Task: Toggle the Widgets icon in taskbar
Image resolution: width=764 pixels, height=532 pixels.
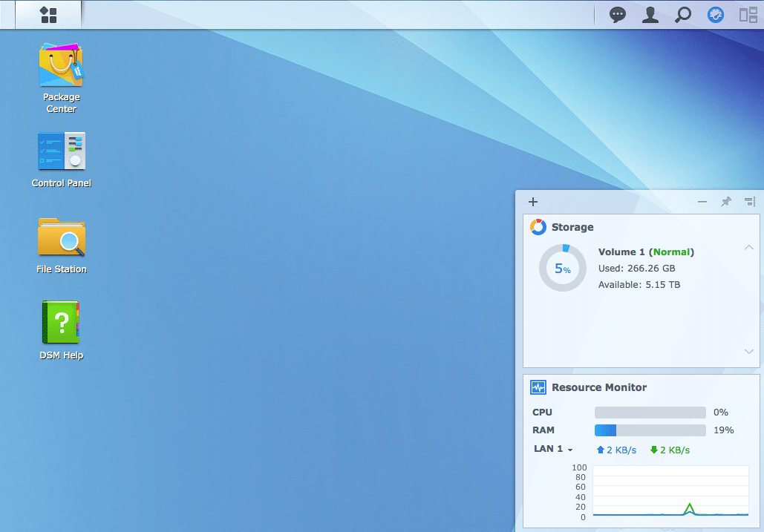Action: point(715,15)
